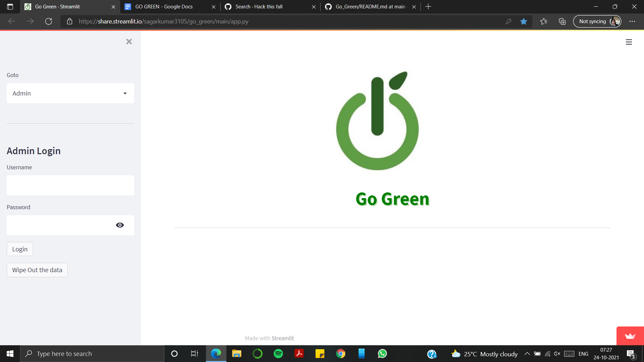The width and height of the screenshot is (644, 362).
Task: Switch to GO GREEN Google Docs tab
Action: point(164,7)
